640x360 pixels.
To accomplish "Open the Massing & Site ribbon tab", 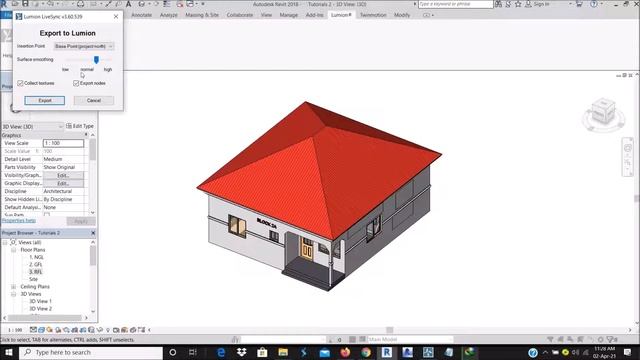I will 202,15.
